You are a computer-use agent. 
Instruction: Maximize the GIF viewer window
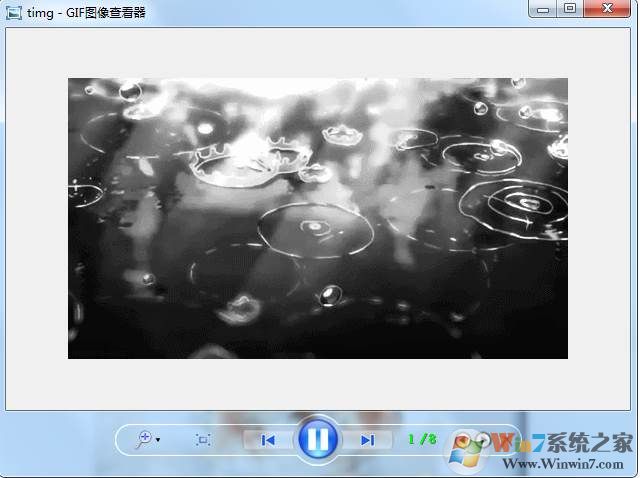[569, 10]
